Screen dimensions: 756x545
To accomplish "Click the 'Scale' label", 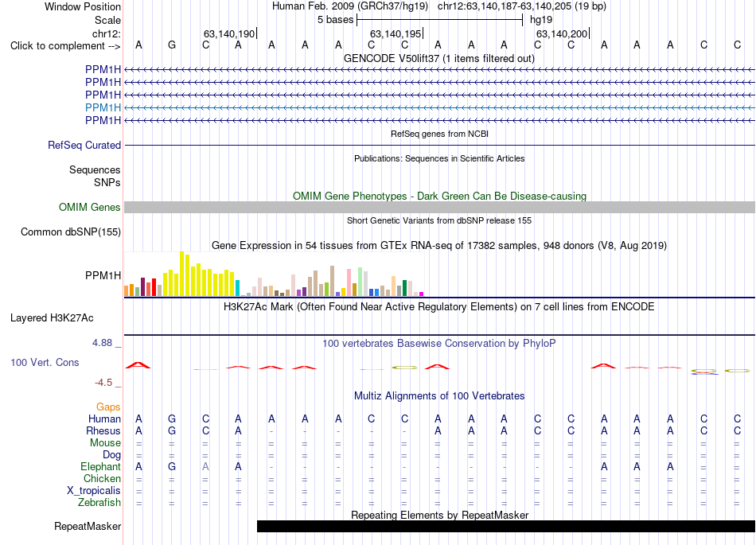I will [107, 20].
